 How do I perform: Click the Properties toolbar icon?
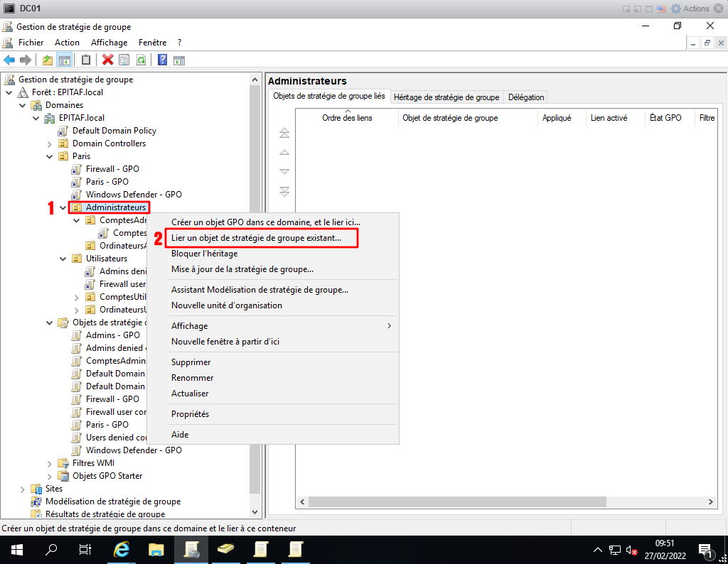point(124,60)
